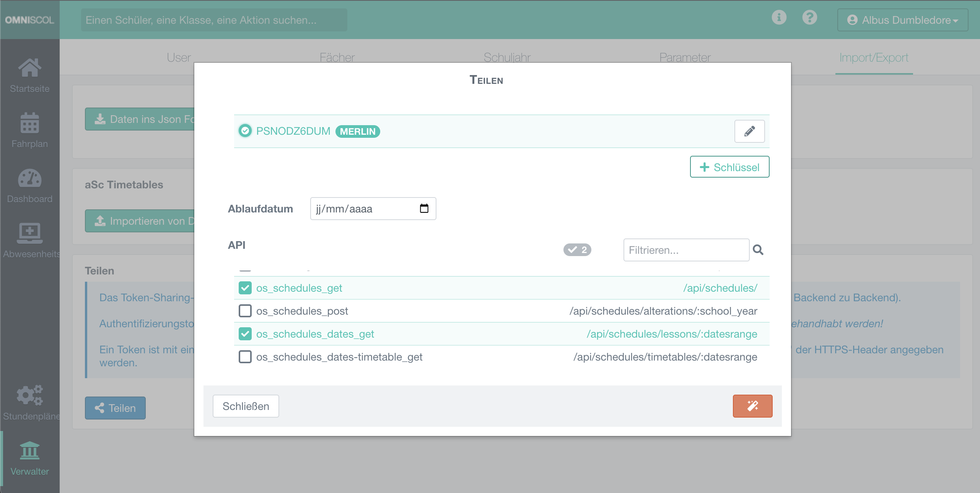Switch to the Parameter tab

coord(685,57)
